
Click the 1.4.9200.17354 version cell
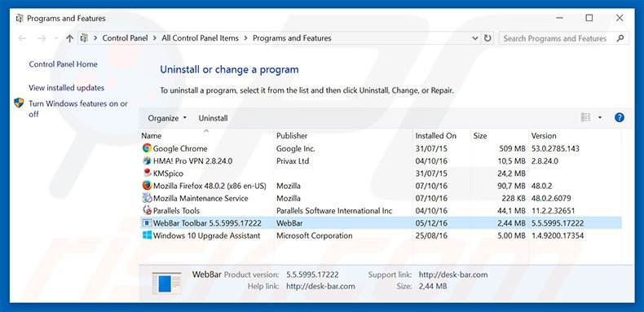557,235
